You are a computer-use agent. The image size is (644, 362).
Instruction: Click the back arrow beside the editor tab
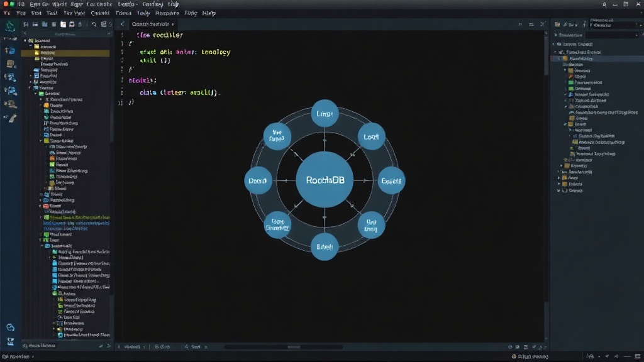point(122,25)
